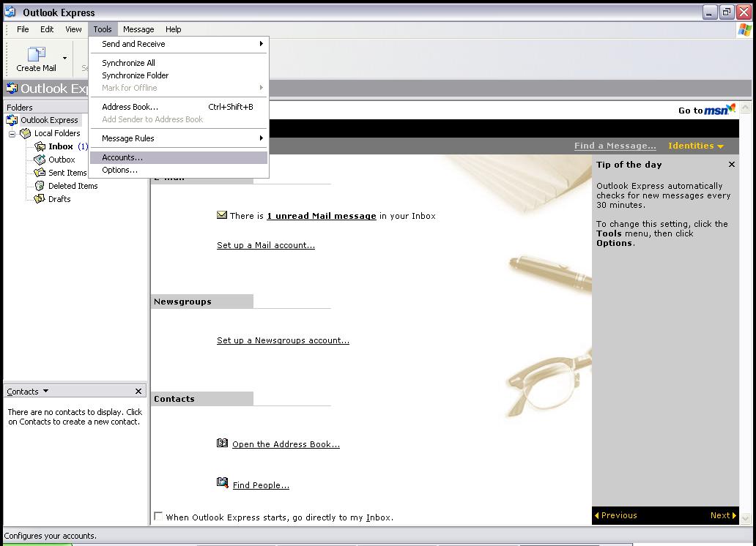The height and width of the screenshot is (546, 756).
Task: Select Outlook Express in folder tree
Action: tap(49, 120)
